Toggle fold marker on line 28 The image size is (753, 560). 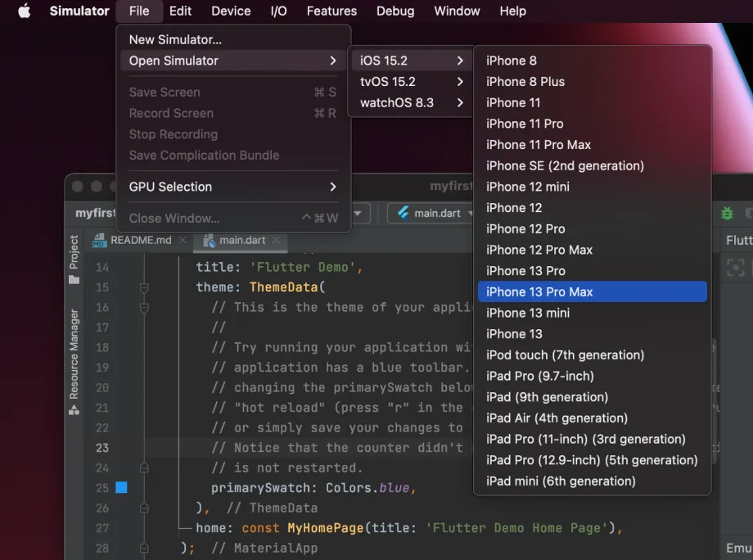tap(144, 548)
